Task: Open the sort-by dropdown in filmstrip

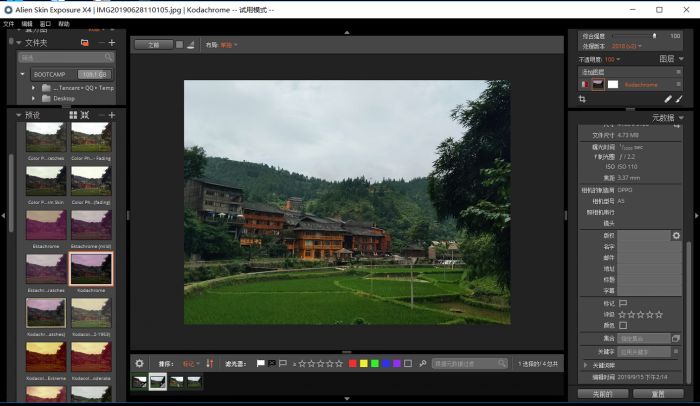Action: (191, 363)
